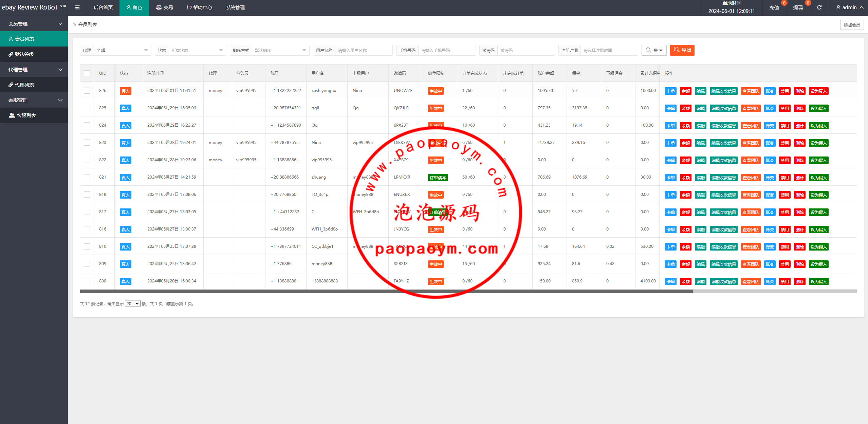Open the 状态 dropdown showing 所有状态

(x=198, y=50)
